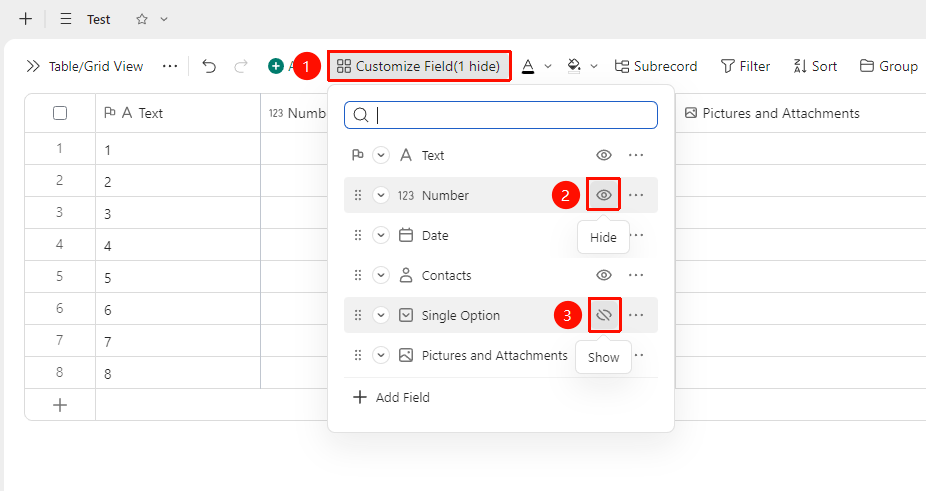Open more options for Number field

click(636, 195)
